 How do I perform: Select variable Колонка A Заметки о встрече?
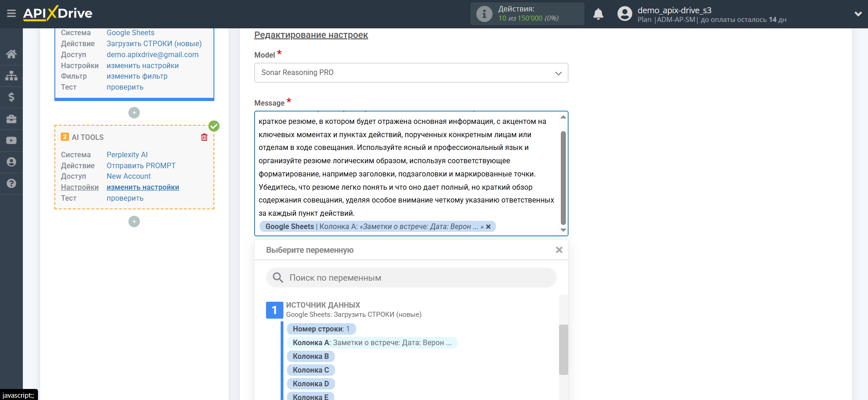click(372, 342)
